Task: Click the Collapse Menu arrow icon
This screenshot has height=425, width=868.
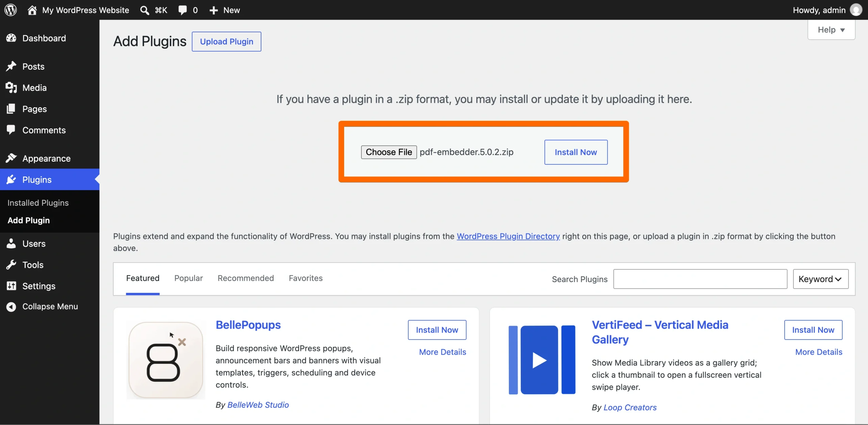Action: (11, 307)
